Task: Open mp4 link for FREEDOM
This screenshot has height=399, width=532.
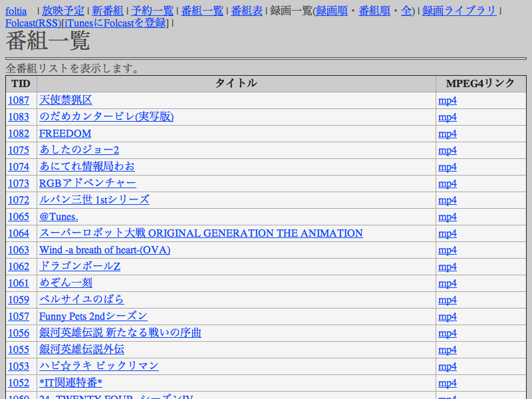Action: click(448, 134)
